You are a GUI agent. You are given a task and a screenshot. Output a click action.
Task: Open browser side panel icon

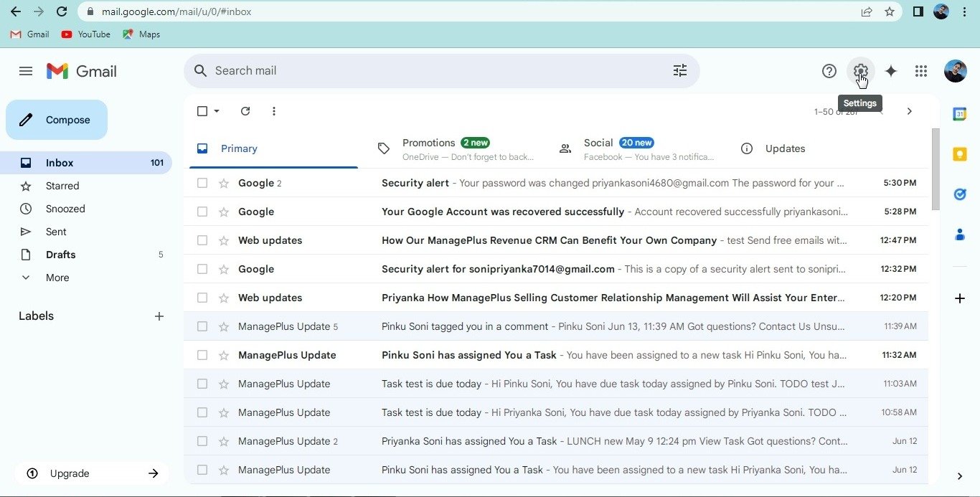[x=918, y=11]
